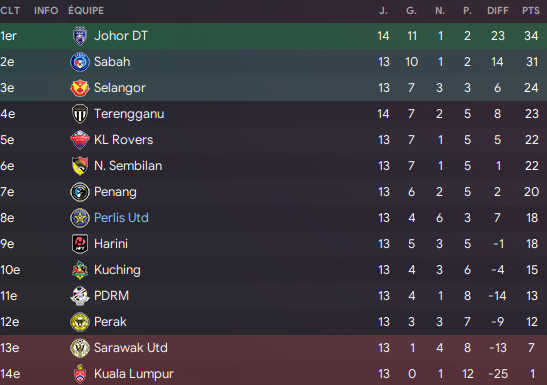Click the Johor DT club crest
The width and height of the screenshot is (547, 385).
coord(80,36)
